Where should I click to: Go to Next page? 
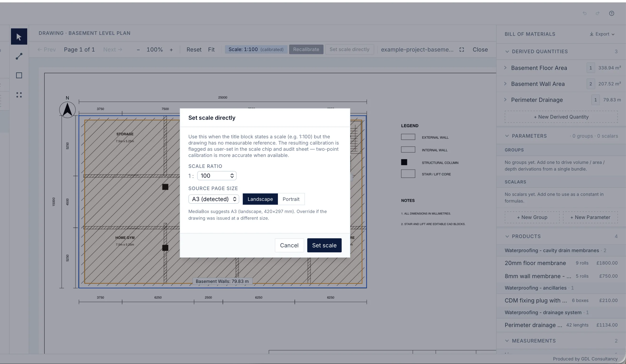[x=112, y=50]
